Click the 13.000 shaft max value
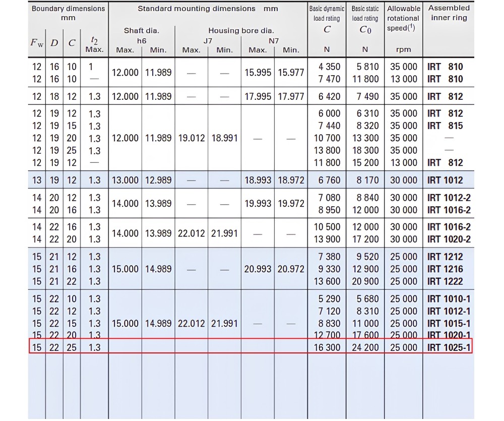The height and width of the screenshot is (421, 504). click(x=125, y=181)
